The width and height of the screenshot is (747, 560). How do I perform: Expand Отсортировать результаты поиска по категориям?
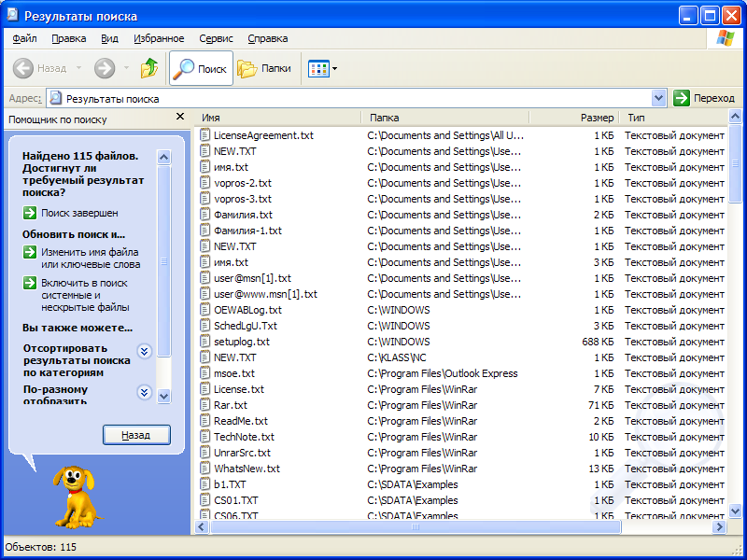pyautogui.click(x=145, y=352)
